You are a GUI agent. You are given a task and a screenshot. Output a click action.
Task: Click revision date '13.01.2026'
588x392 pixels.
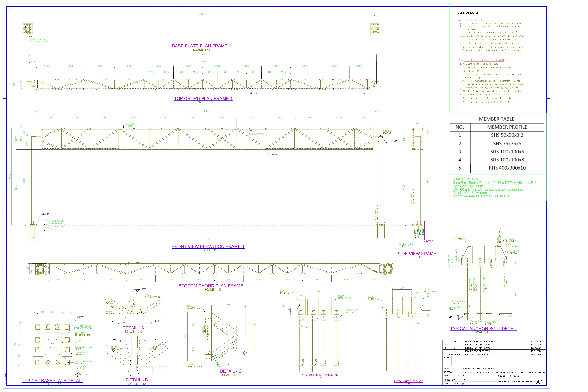pos(536,351)
